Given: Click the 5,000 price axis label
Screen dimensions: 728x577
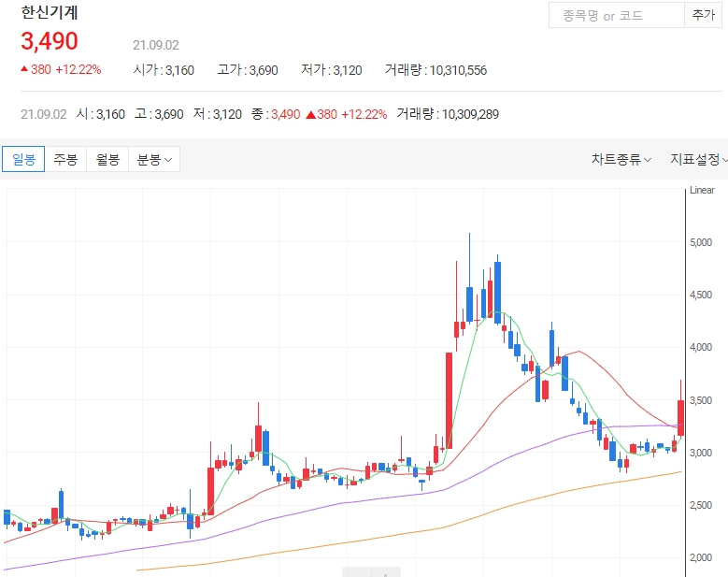Looking at the screenshot, I should [x=701, y=242].
